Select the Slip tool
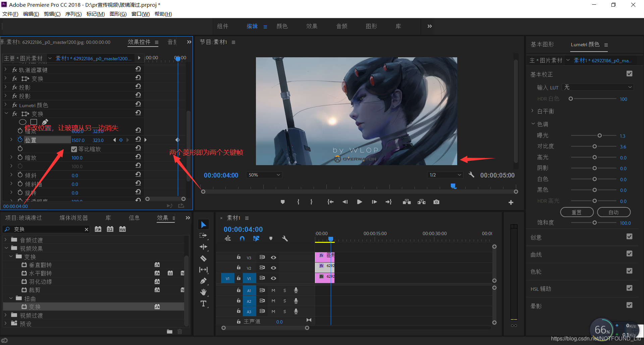Screen dimensions: 644x345 point(204,270)
